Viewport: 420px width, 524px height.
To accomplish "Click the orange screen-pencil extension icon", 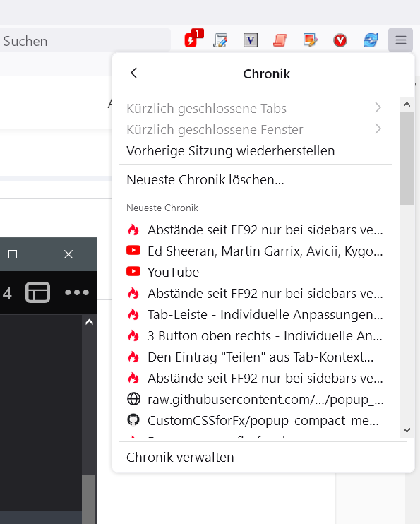I will [x=310, y=40].
